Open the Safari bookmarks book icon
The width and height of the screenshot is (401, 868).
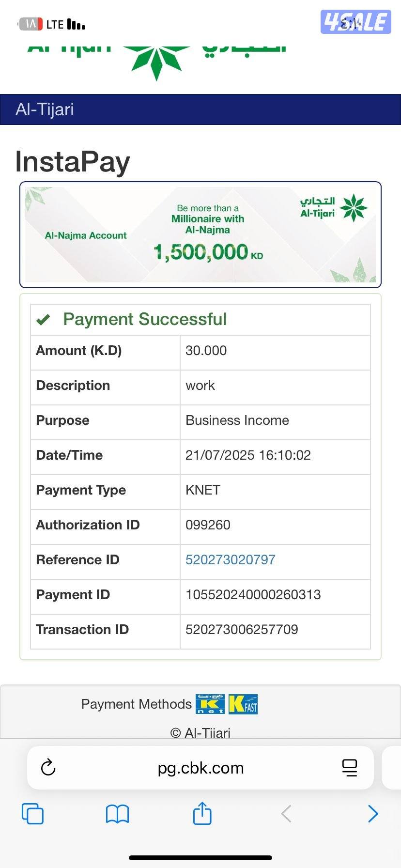click(x=117, y=814)
